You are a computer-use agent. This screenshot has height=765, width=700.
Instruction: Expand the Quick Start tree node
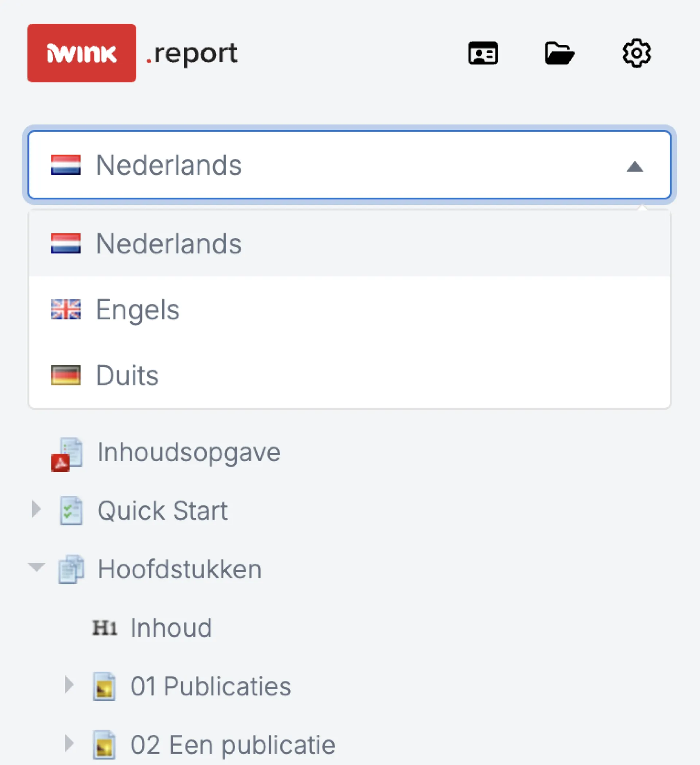[x=36, y=509]
